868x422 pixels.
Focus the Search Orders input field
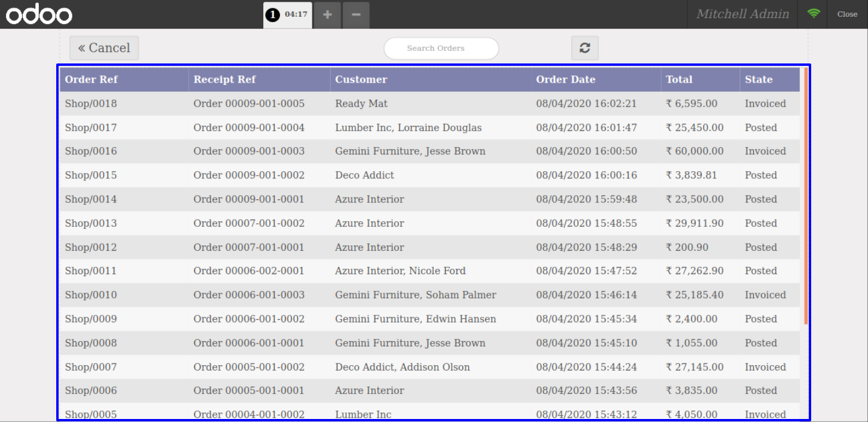click(441, 48)
